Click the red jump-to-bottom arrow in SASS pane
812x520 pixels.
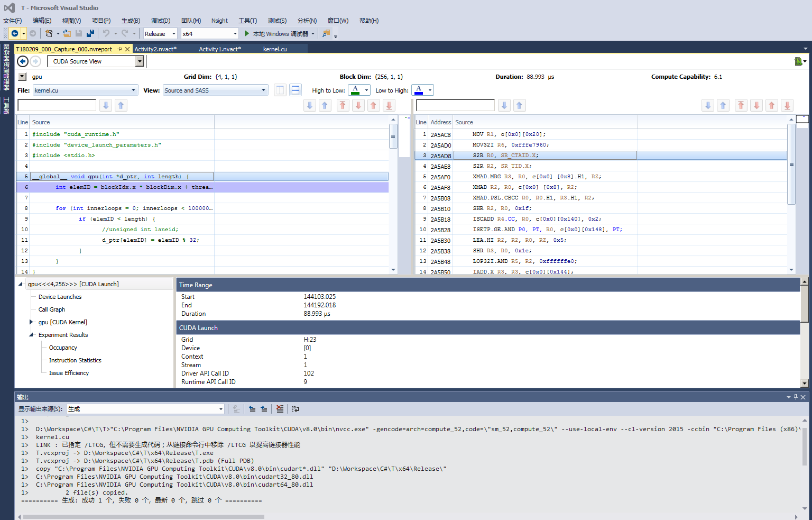(787, 105)
